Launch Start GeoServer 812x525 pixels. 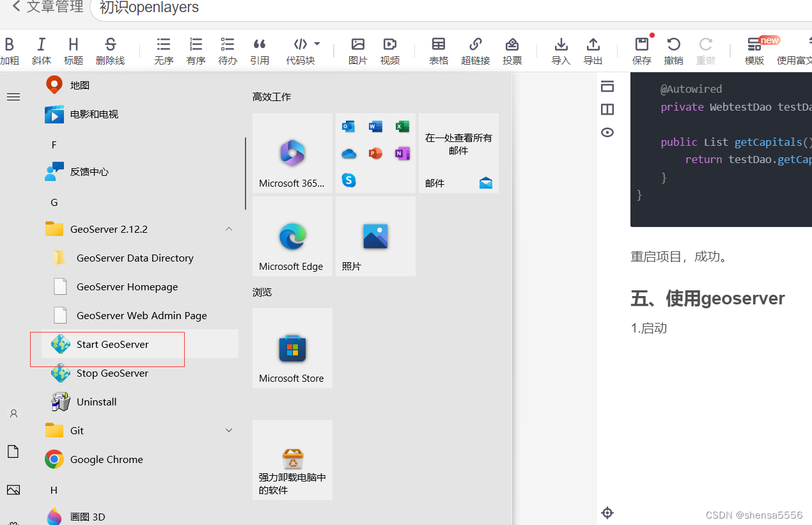112,344
